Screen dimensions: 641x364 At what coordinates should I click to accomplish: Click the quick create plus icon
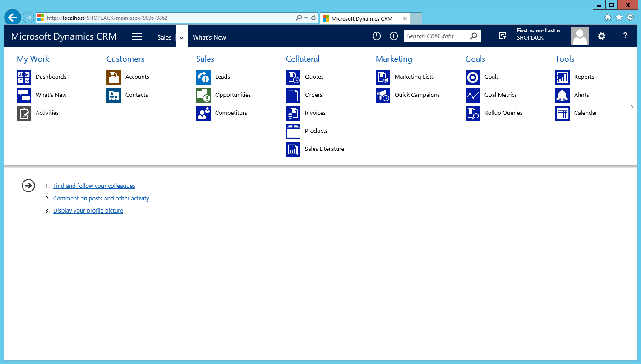(394, 36)
